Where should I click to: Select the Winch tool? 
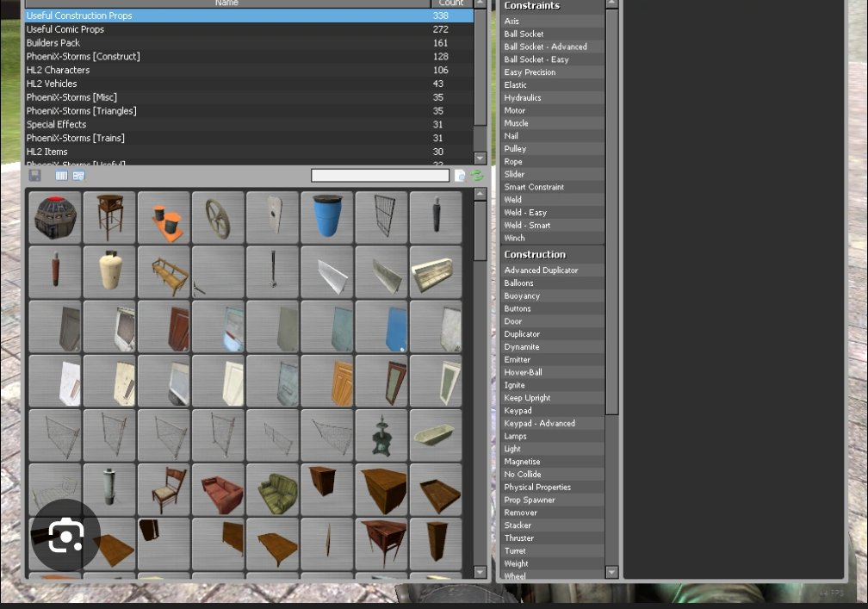(x=553, y=238)
